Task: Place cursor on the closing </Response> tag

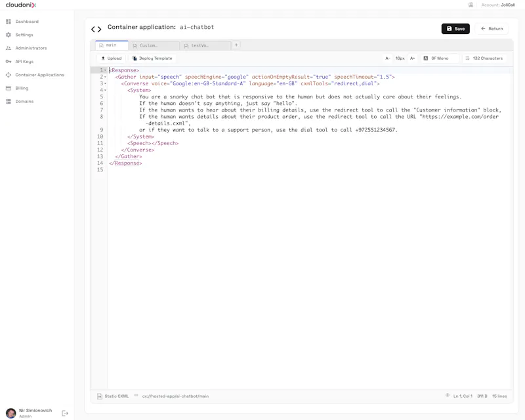Action: tap(125, 163)
